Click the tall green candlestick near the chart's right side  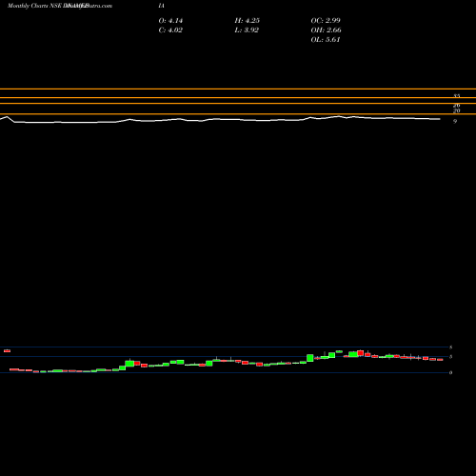click(310, 358)
